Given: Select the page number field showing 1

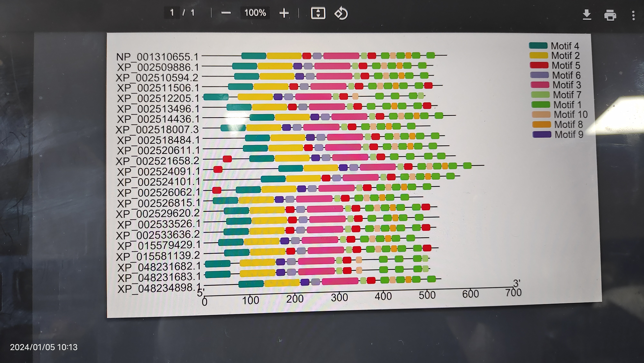Looking at the screenshot, I should coord(172,13).
